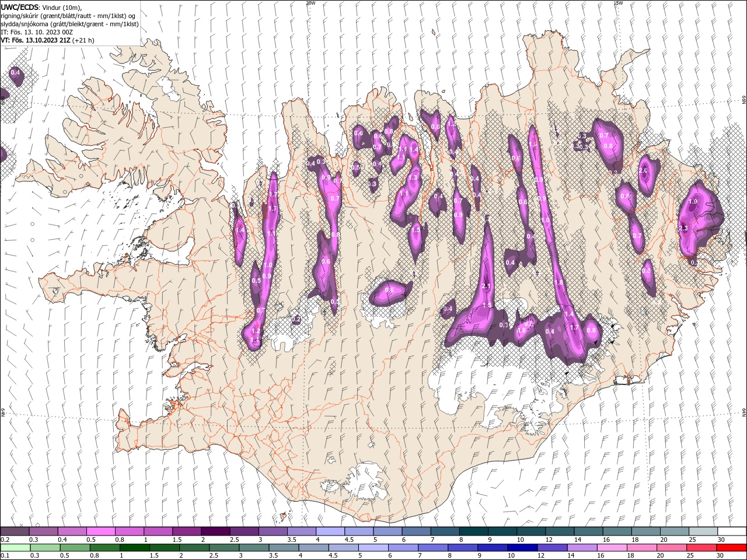Click upper legend swatch between 4 and 4.5
The width and height of the screenshot is (747, 560).
pos(330,531)
